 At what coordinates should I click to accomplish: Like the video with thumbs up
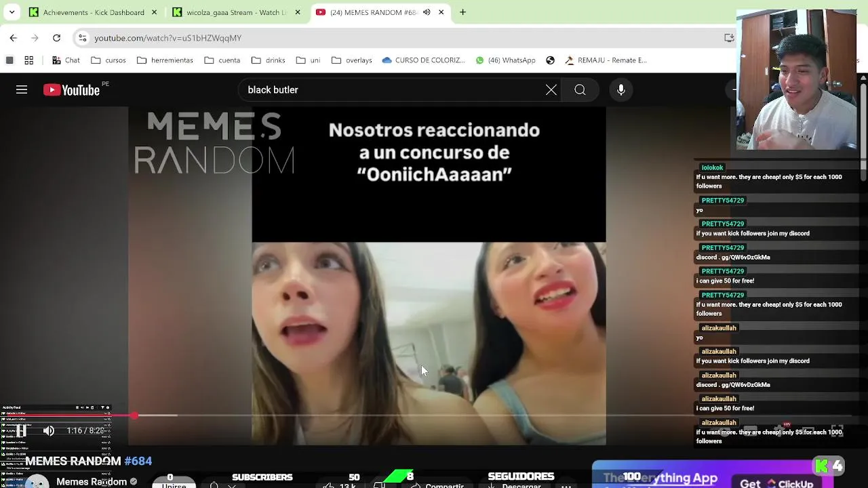[x=339, y=484]
